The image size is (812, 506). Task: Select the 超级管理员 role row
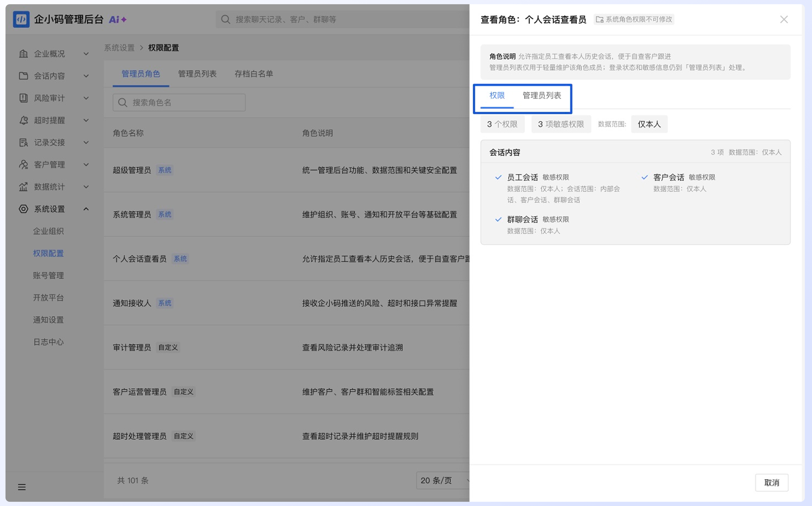click(x=286, y=170)
